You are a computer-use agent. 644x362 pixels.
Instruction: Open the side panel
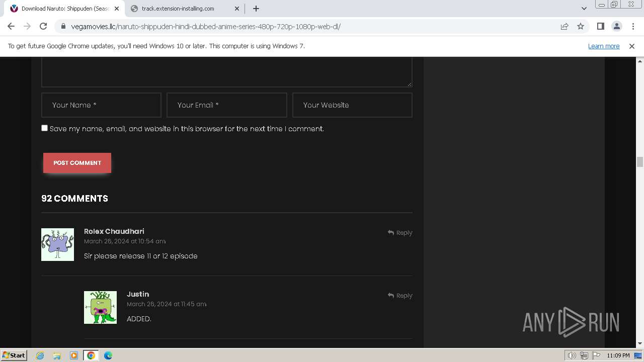pos(600,26)
